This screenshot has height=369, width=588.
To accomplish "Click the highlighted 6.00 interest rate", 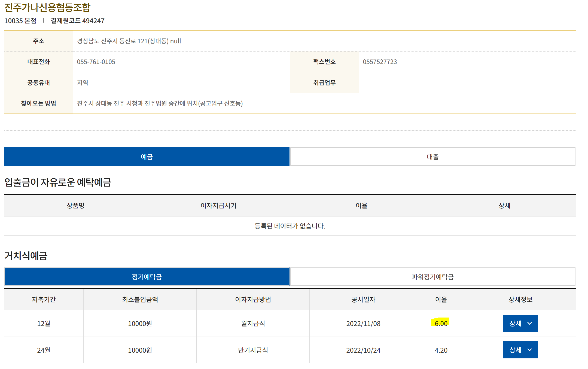I will [441, 323].
